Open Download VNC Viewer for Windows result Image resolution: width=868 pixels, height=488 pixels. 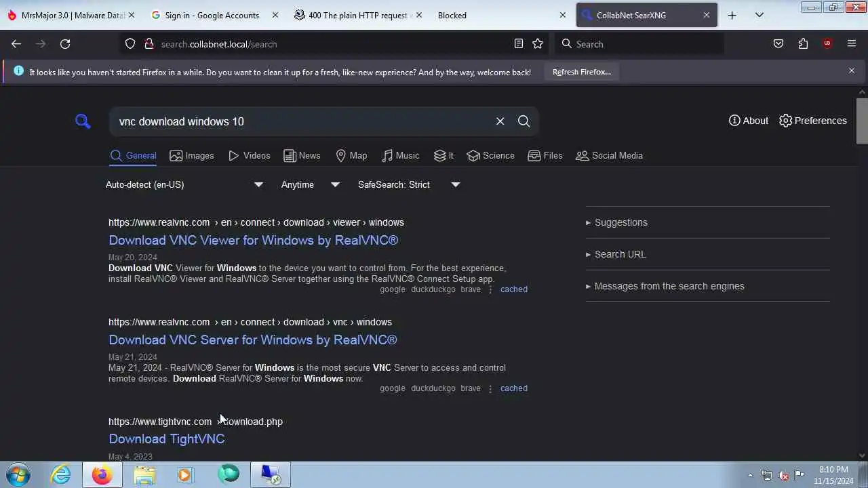tap(254, 240)
